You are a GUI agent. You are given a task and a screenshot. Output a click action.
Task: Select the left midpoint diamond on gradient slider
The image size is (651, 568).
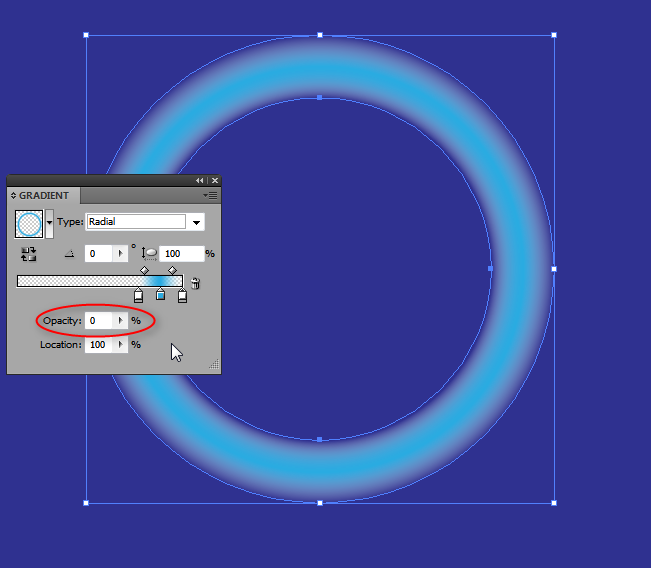coord(144,270)
